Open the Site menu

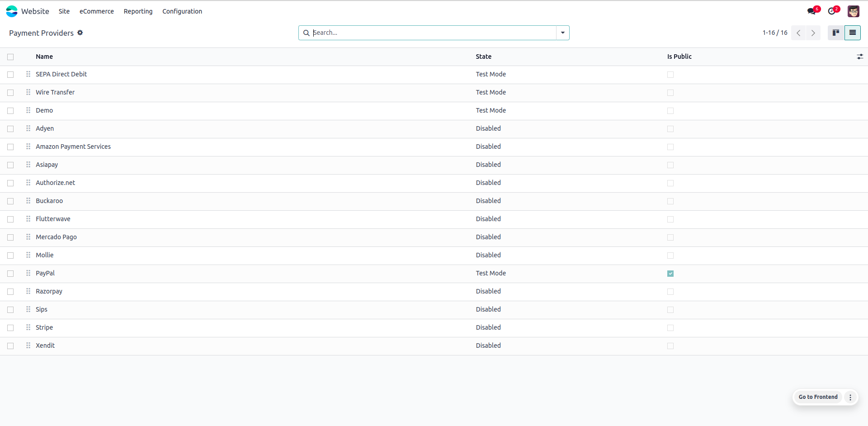tap(64, 11)
